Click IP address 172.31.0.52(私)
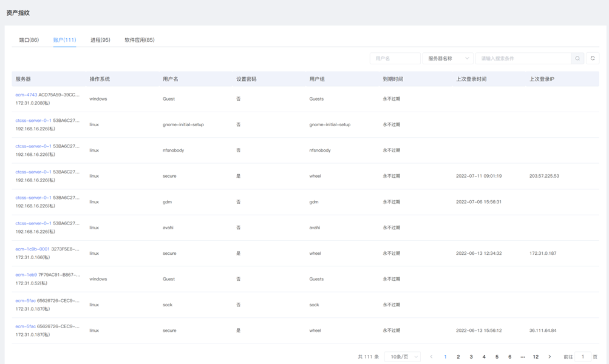This screenshot has width=609, height=364. 32,283
